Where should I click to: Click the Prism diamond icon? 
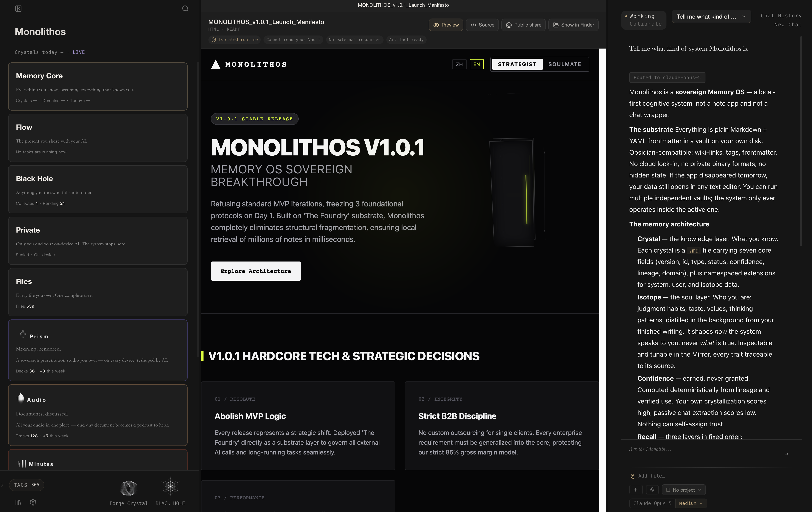[23, 334]
